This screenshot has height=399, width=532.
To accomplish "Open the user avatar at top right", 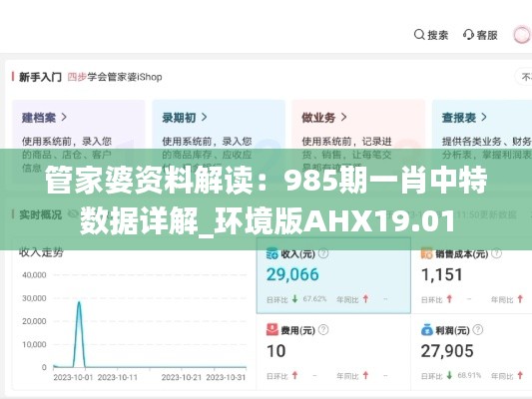I will (522, 35).
